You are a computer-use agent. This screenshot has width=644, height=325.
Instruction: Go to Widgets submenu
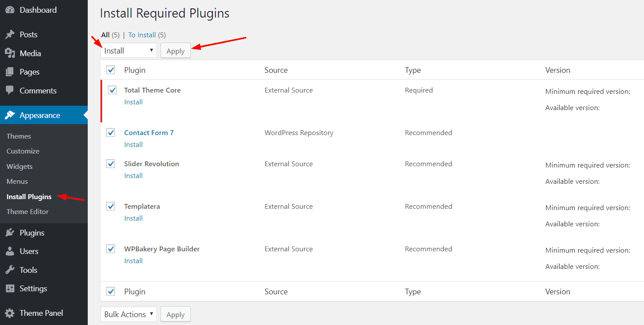click(x=20, y=166)
